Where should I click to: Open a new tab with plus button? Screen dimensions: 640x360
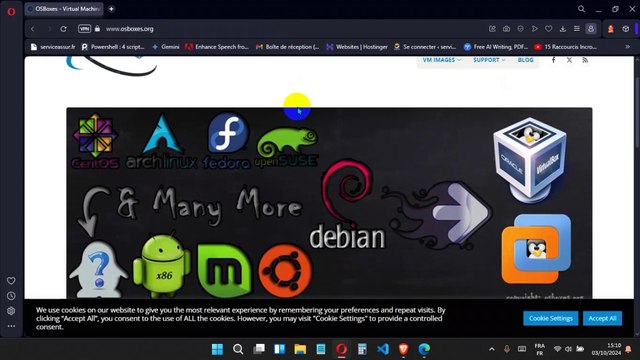[x=111, y=9]
